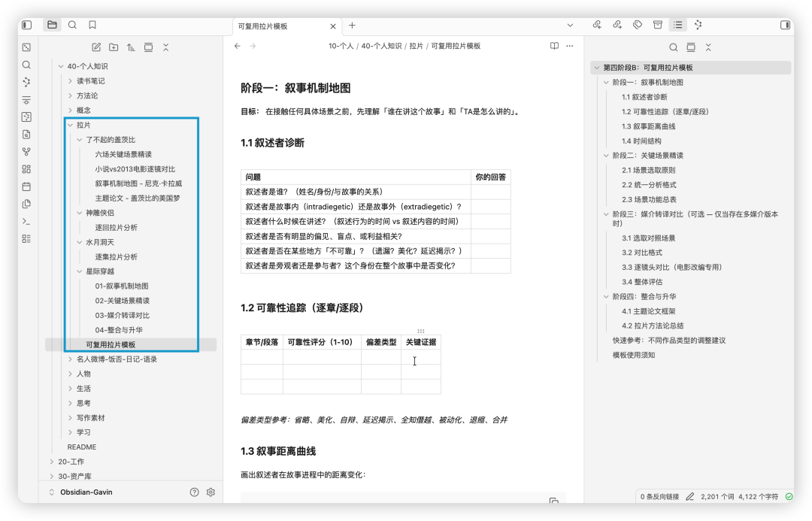Switch to the search sidebar tab
The width and height of the screenshot is (812, 521).
[72, 25]
